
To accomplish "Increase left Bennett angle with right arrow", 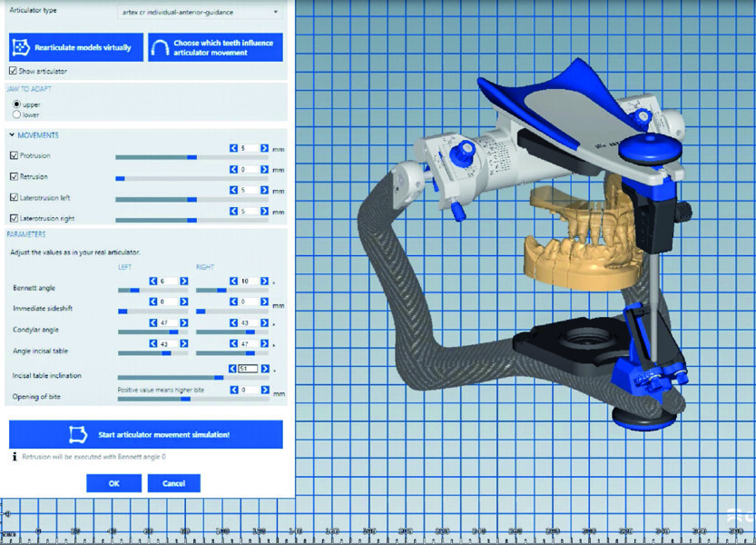I will point(183,282).
